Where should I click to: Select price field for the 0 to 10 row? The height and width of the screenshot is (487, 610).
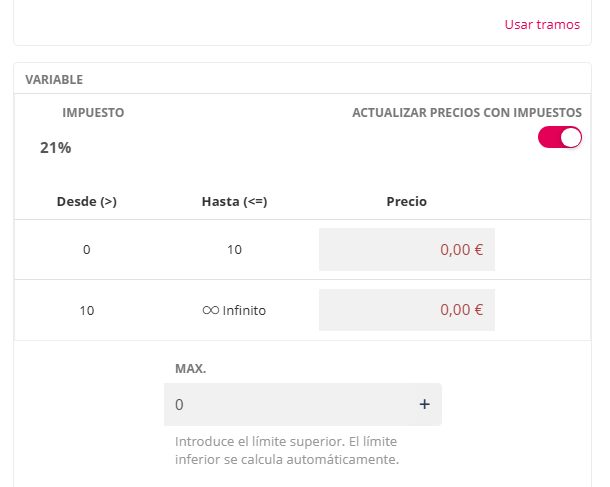[x=406, y=250]
